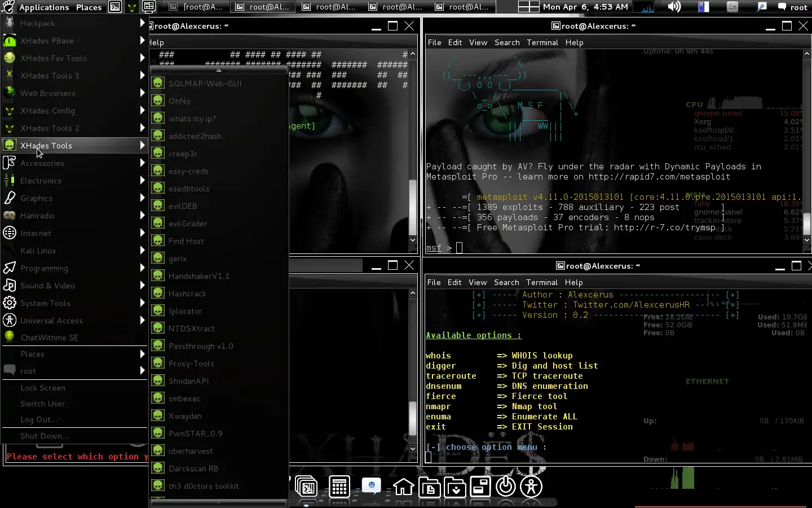This screenshot has width=812, height=508.
Task: Open the Edit menu in the bottom-right terminal
Action: 454,282
